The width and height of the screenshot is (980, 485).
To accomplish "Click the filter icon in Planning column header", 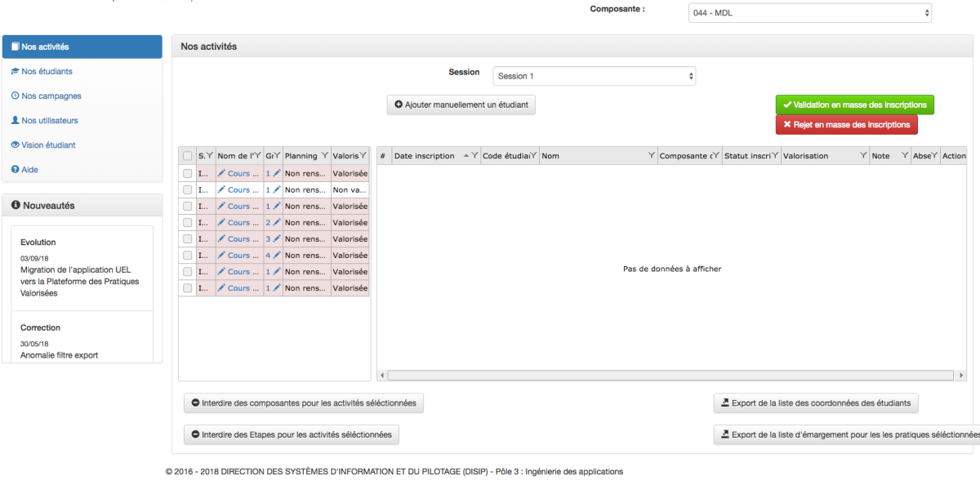I will pyautogui.click(x=325, y=155).
